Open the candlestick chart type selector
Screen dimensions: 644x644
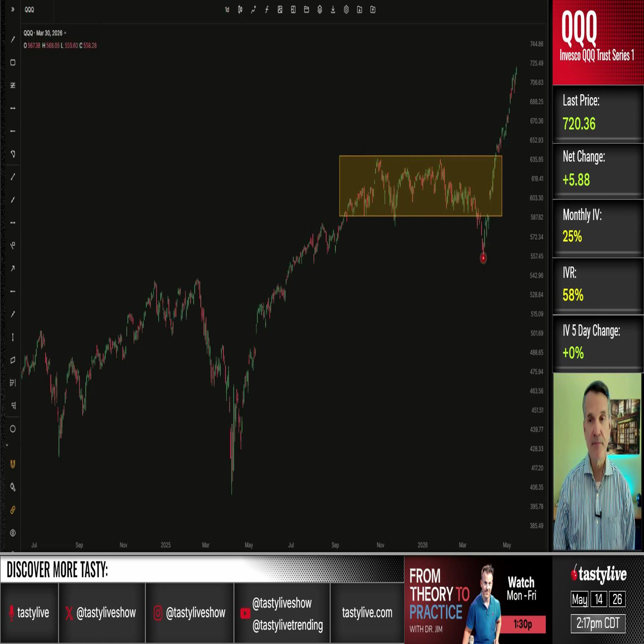tap(240, 10)
